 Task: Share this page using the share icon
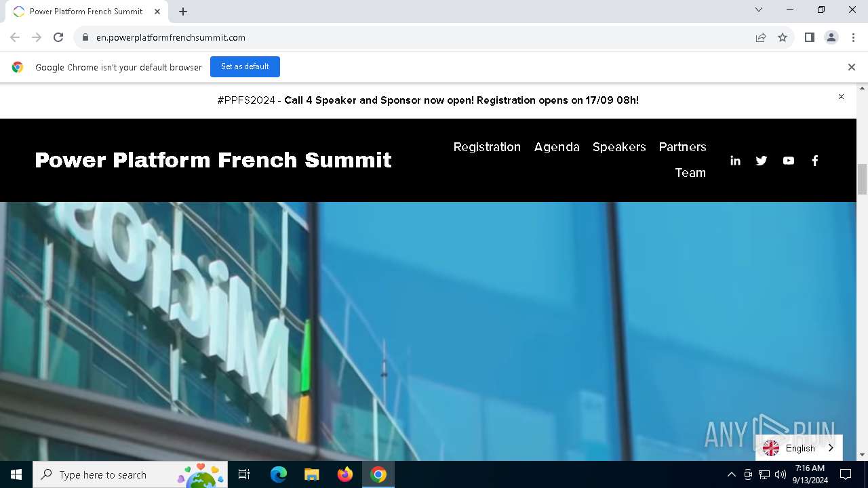[x=761, y=37]
